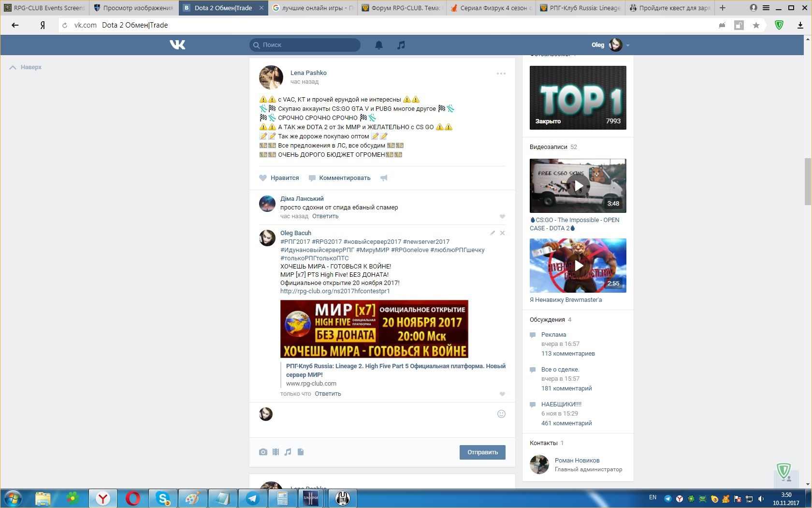Open the Windows Start button
Screen dimensions: 812x508
click(x=13, y=498)
